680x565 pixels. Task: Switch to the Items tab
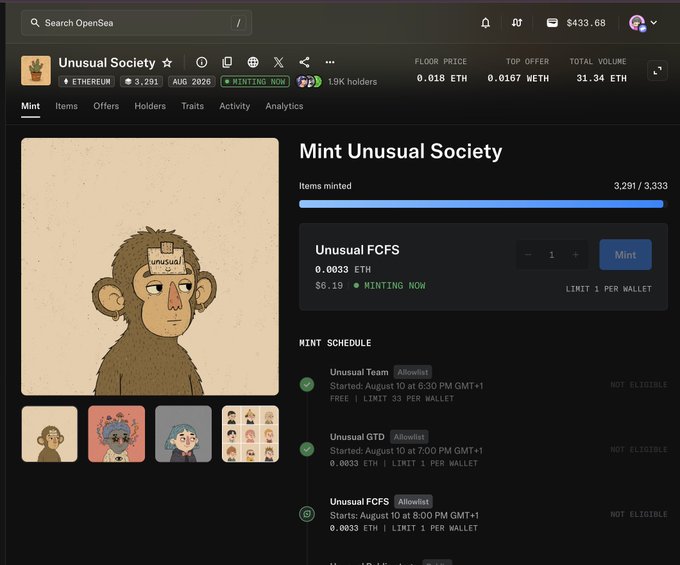click(66, 106)
